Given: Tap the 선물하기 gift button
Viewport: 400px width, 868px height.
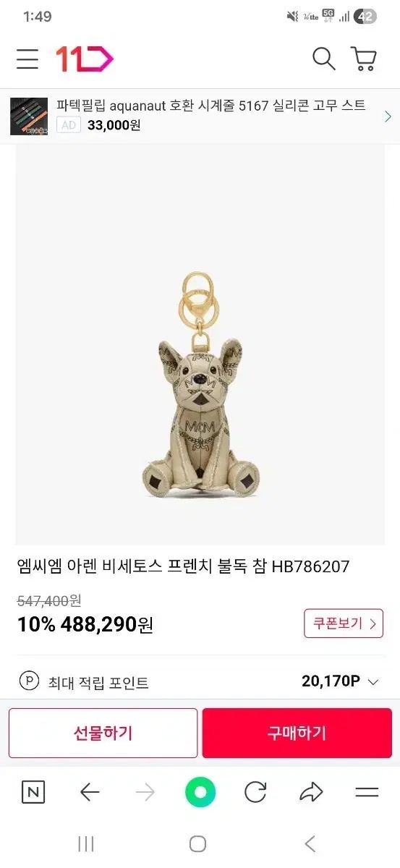Looking at the screenshot, I should (x=103, y=733).
